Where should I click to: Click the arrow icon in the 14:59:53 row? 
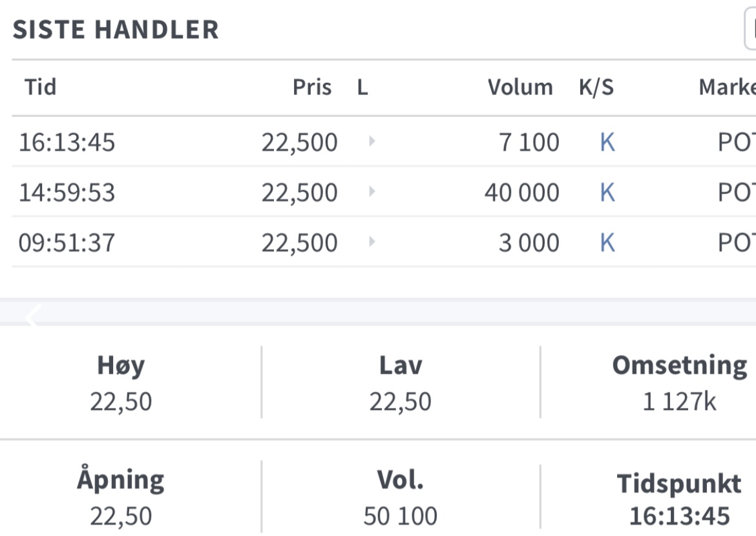[372, 191]
